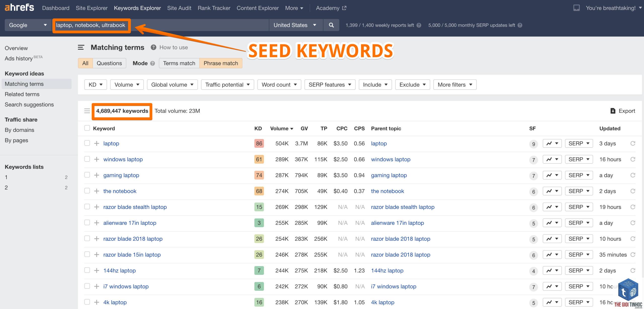Refresh the 'laptop' row data
The width and height of the screenshot is (644, 309).
click(x=633, y=143)
